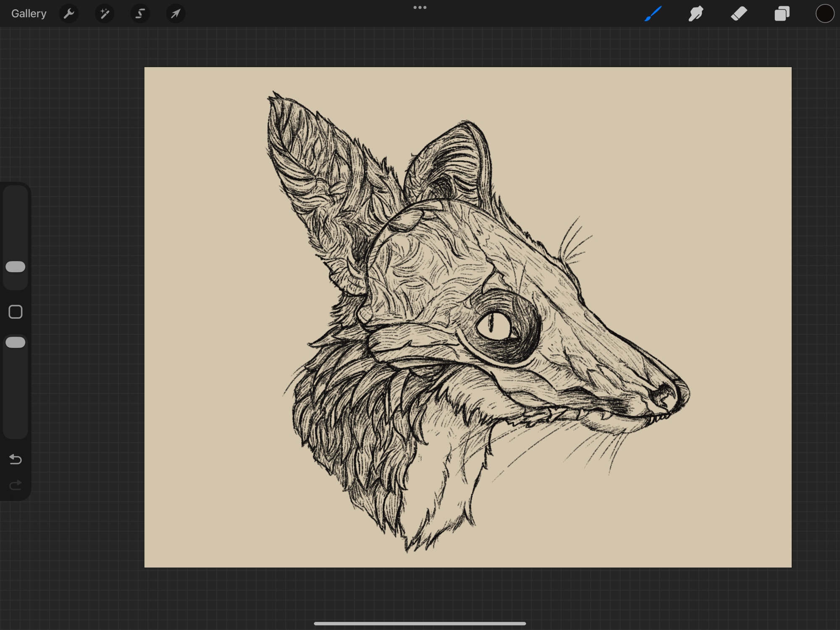Undo the last stroke
Image resolution: width=840 pixels, height=630 pixels.
(x=16, y=459)
